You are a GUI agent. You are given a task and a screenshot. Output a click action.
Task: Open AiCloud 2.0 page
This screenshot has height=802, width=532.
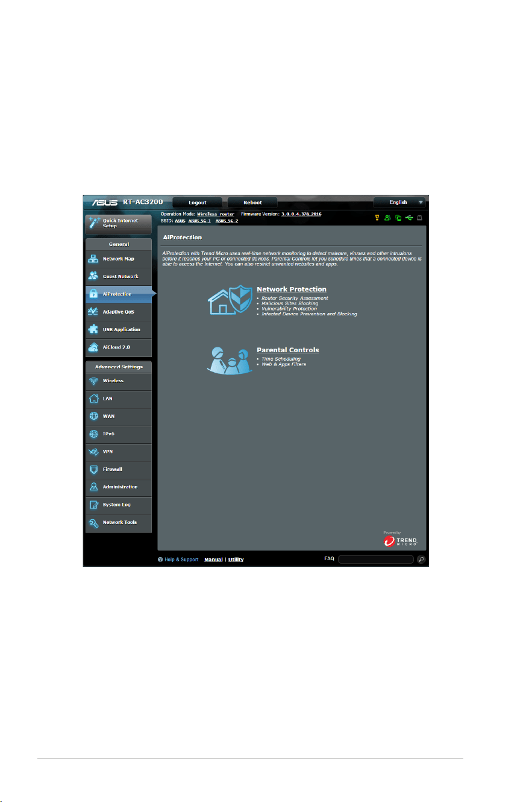[118, 347]
